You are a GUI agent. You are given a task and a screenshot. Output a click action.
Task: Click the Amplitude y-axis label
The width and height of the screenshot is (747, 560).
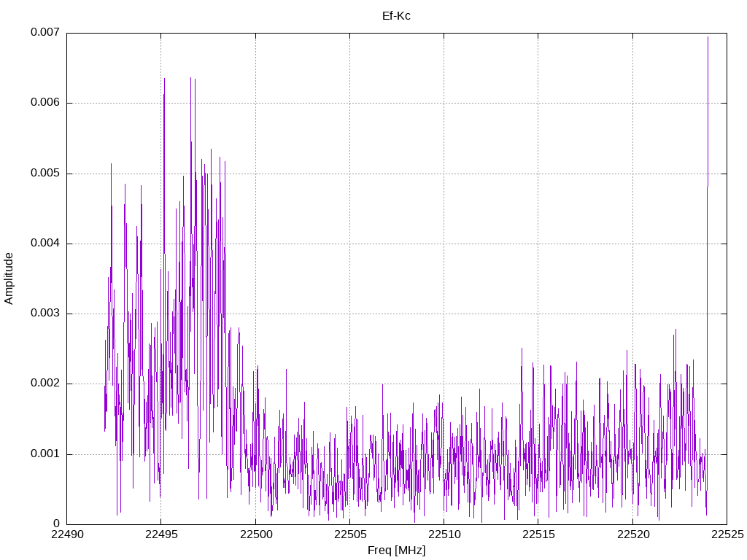pos(9,279)
